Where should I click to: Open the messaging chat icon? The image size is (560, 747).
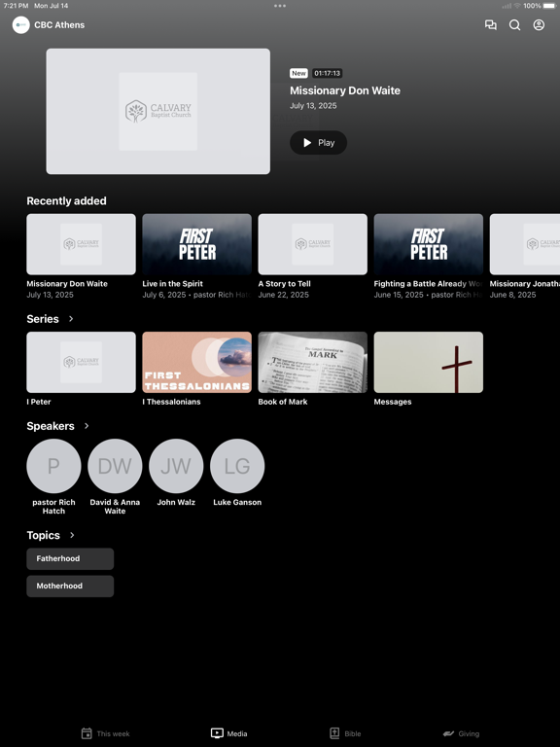coord(490,24)
